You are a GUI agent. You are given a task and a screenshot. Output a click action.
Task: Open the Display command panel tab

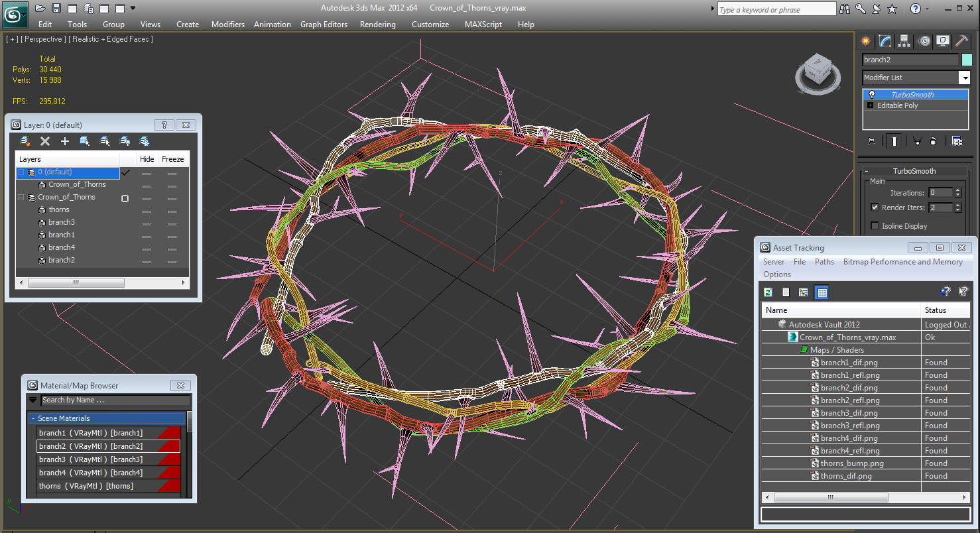coord(943,41)
